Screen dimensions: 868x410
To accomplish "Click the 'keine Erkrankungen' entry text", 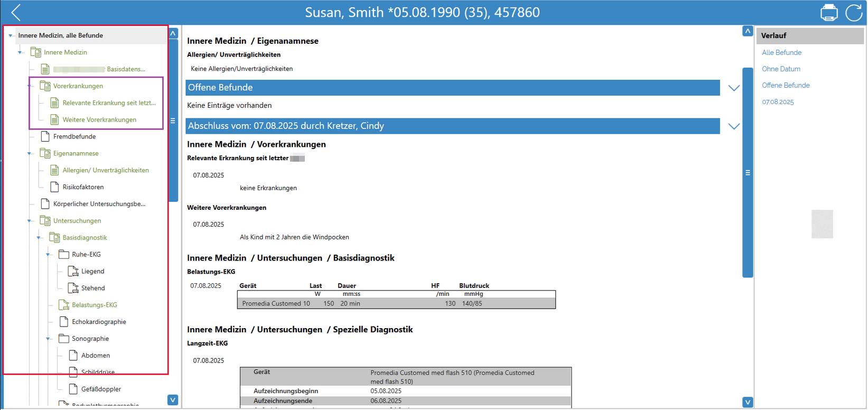I will [268, 188].
